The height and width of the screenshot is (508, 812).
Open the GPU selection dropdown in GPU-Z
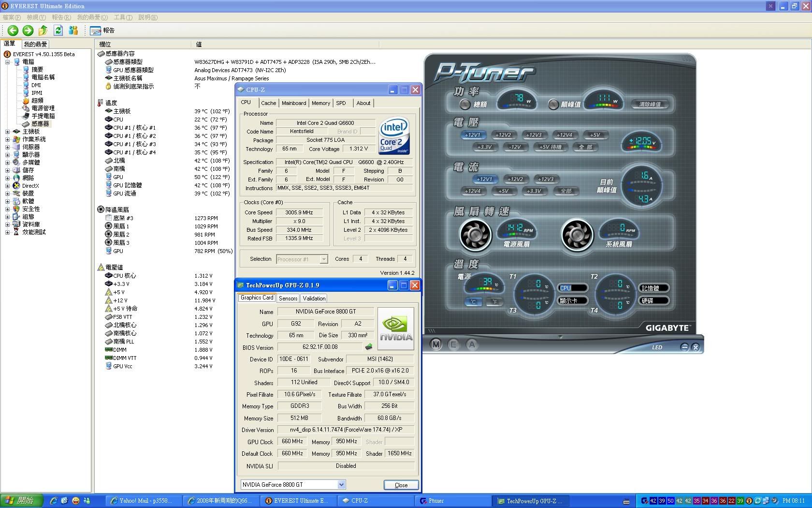click(341, 484)
